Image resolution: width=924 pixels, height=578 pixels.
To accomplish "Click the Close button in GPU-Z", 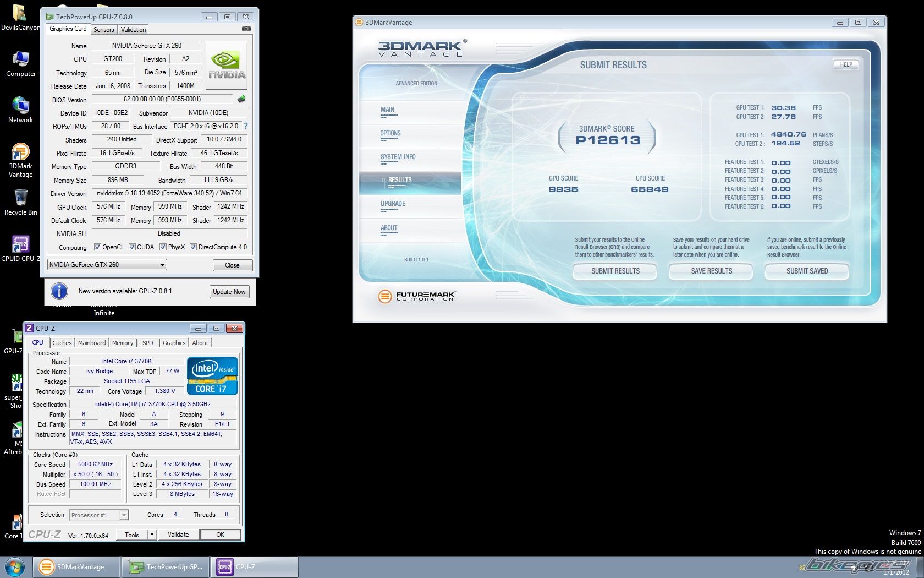I will point(232,265).
